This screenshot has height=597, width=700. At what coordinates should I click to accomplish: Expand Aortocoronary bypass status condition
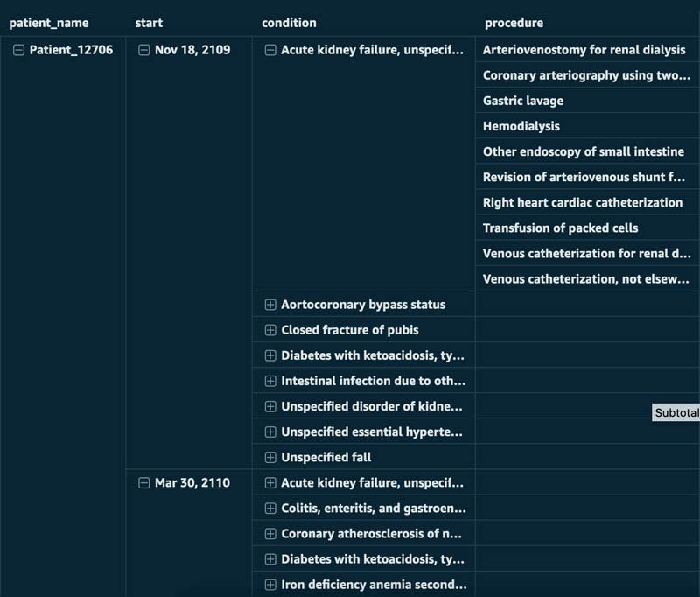(x=270, y=305)
